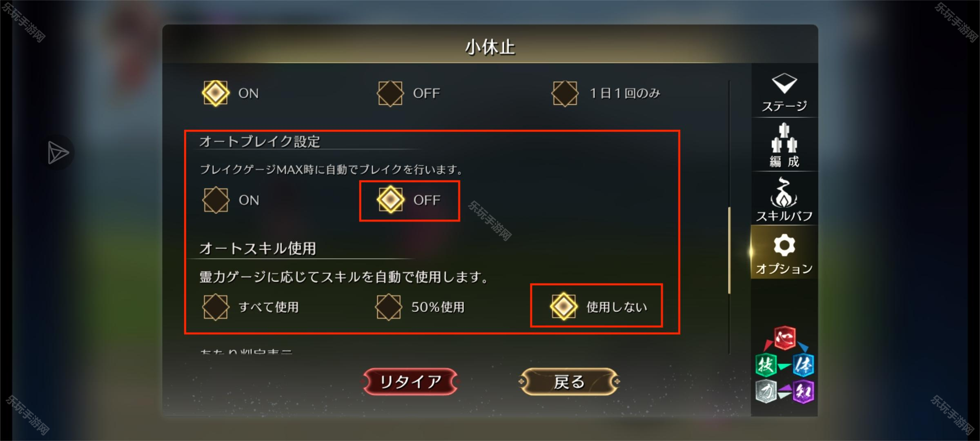Set auto break to OFF

coord(410,200)
